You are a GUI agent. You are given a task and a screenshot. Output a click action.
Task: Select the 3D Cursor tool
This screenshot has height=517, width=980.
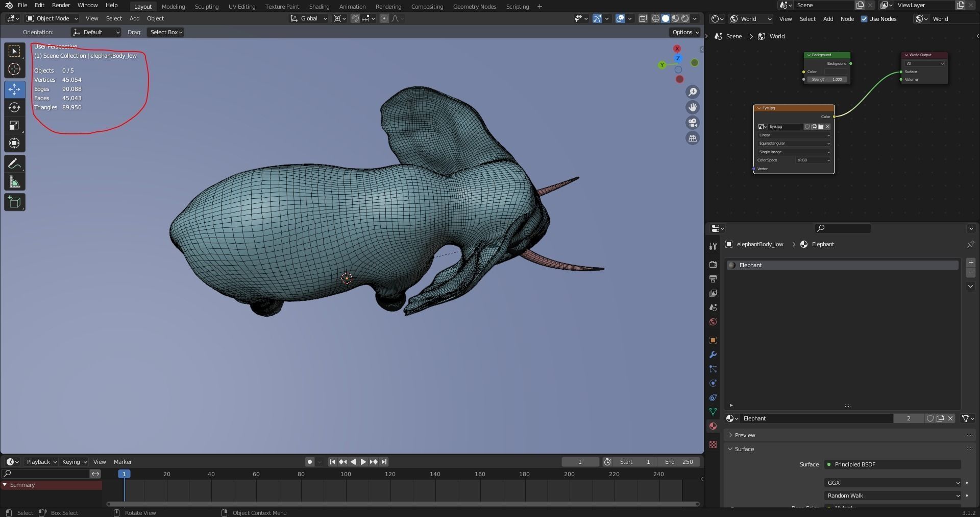pyautogui.click(x=14, y=69)
